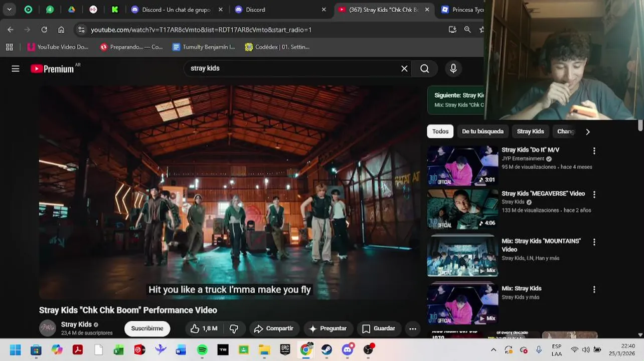Launch Spotify from taskbar

tap(202, 349)
